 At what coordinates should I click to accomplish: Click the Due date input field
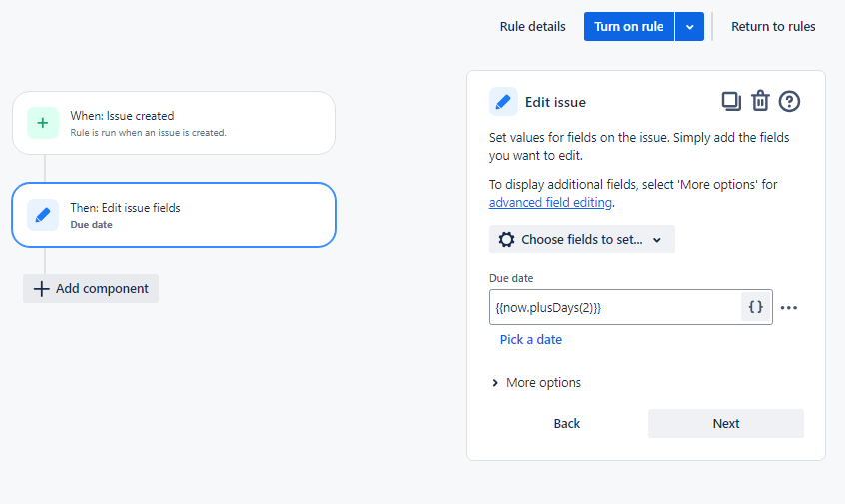(615, 308)
